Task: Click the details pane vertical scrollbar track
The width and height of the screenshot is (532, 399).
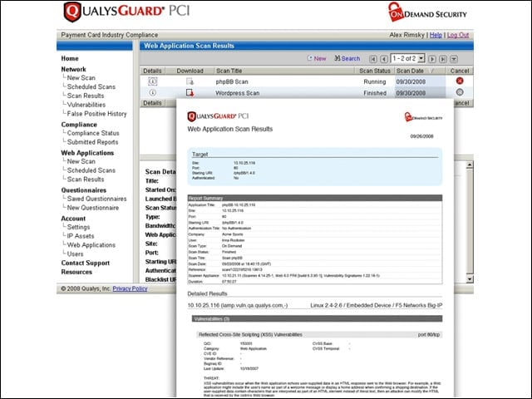Action: click(470, 221)
